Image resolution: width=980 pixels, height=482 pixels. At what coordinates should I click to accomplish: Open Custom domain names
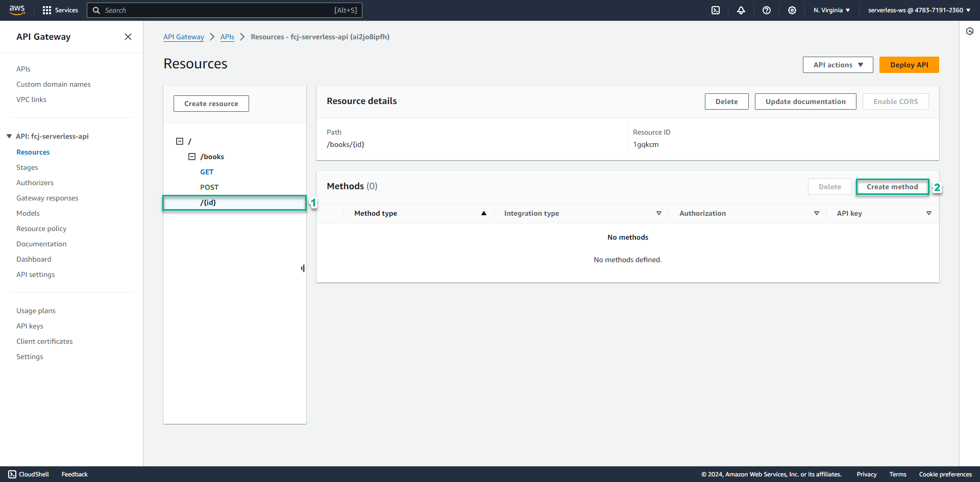54,84
